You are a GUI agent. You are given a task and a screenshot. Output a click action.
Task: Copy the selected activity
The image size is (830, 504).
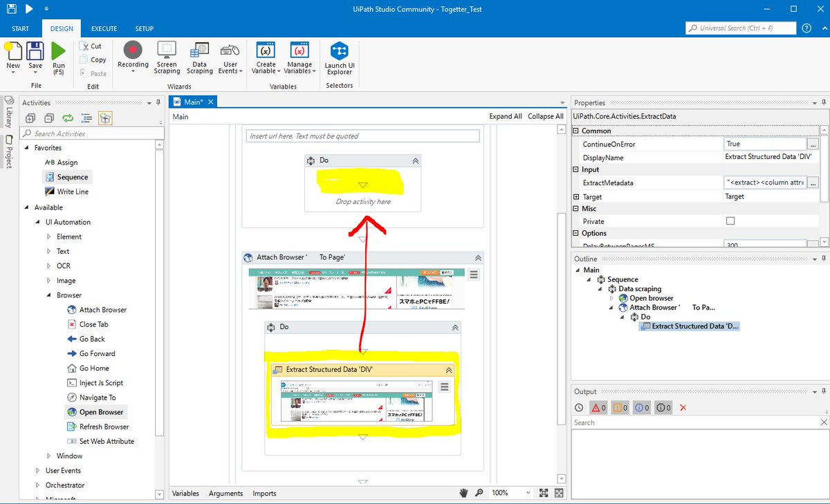pos(93,59)
